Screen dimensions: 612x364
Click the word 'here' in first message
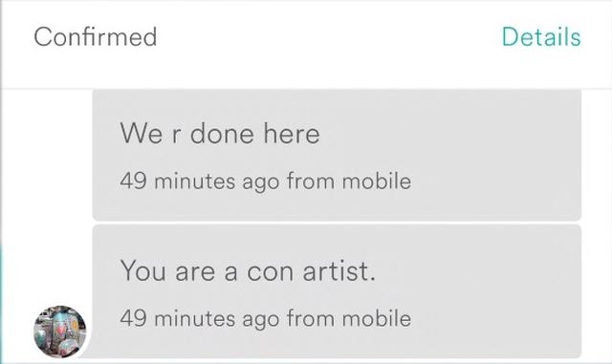(x=292, y=134)
